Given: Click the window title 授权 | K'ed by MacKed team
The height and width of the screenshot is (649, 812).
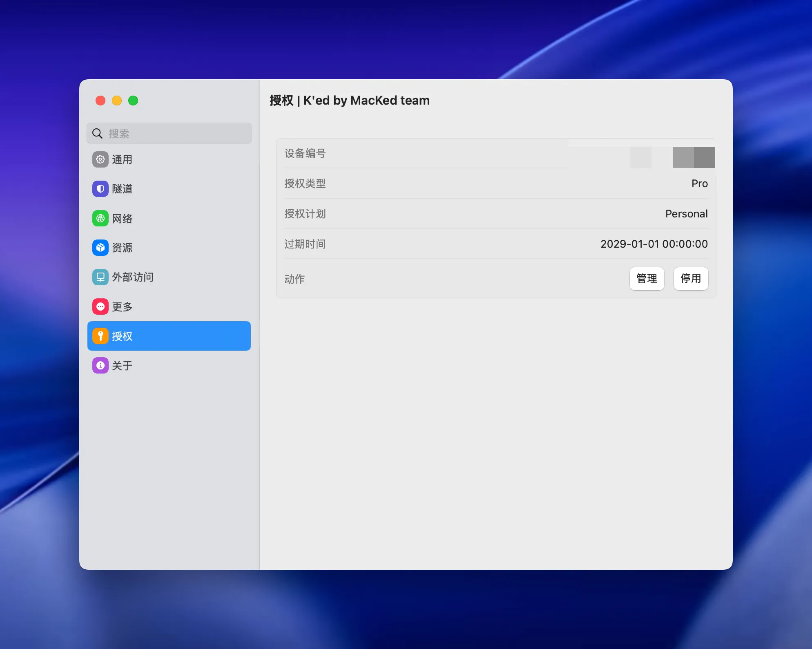Looking at the screenshot, I should pyautogui.click(x=350, y=101).
